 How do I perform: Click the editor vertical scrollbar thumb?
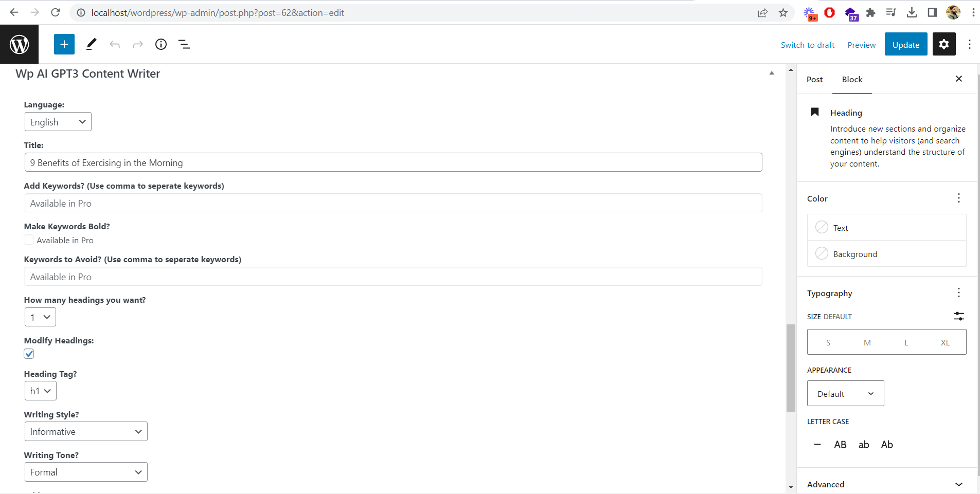791,368
